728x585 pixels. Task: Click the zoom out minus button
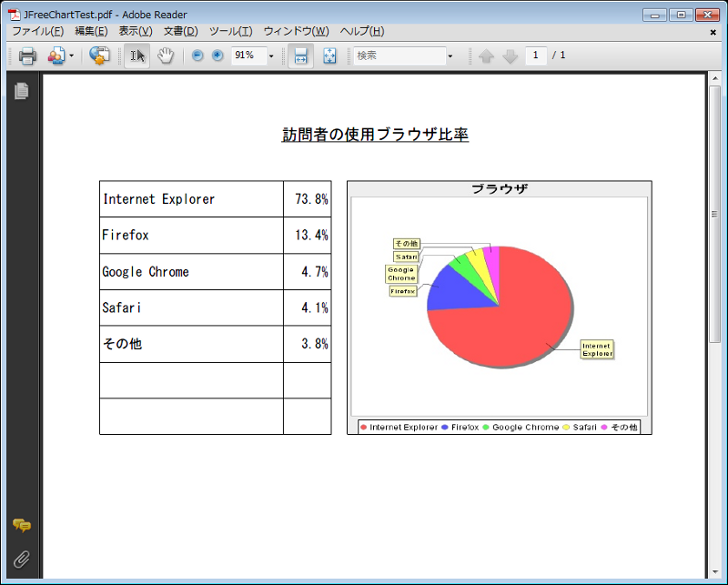197,55
